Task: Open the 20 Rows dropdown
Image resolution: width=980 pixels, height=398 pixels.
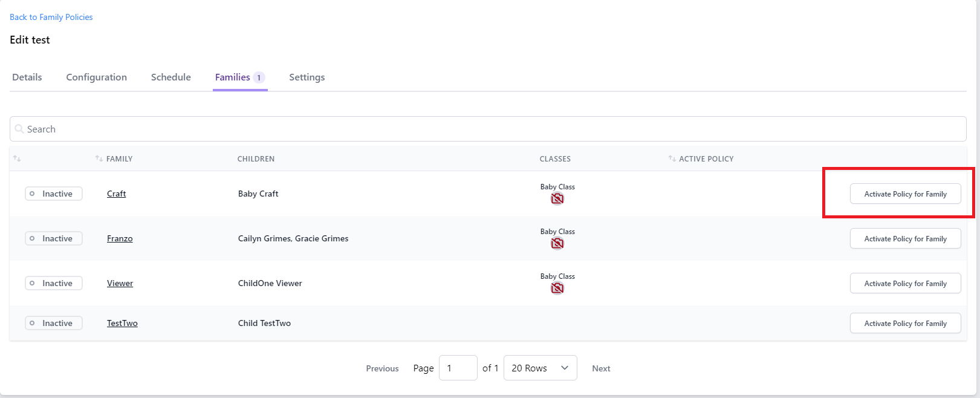Action: [x=540, y=368]
